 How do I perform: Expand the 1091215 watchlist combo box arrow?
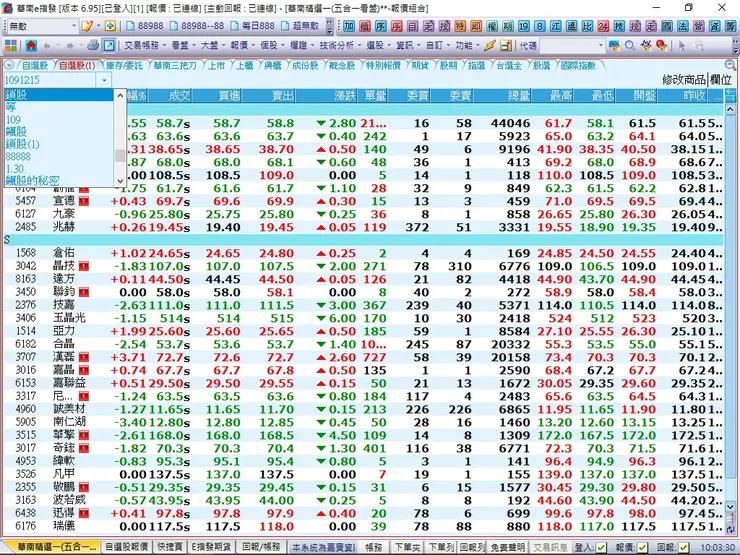tap(104, 80)
